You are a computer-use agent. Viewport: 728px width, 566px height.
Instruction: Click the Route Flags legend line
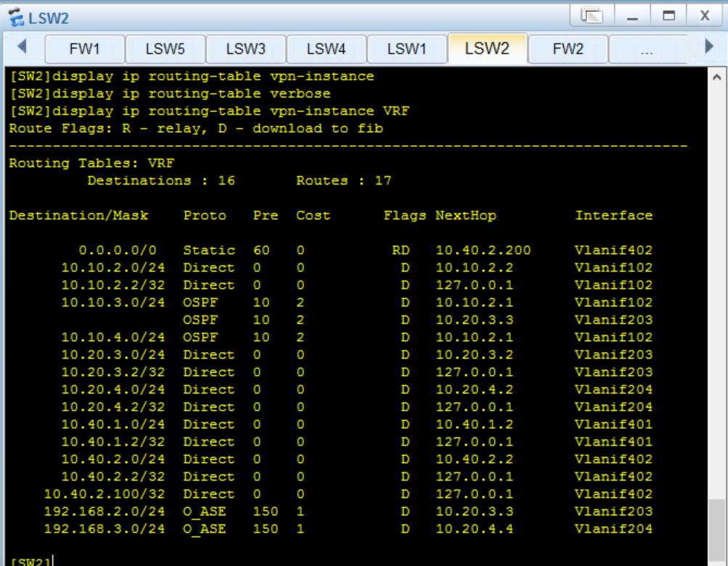tap(196, 128)
